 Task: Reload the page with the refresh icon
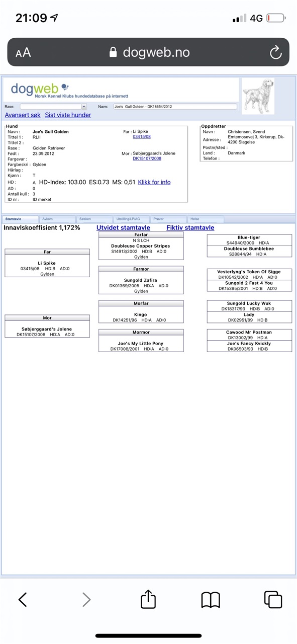point(275,52)
